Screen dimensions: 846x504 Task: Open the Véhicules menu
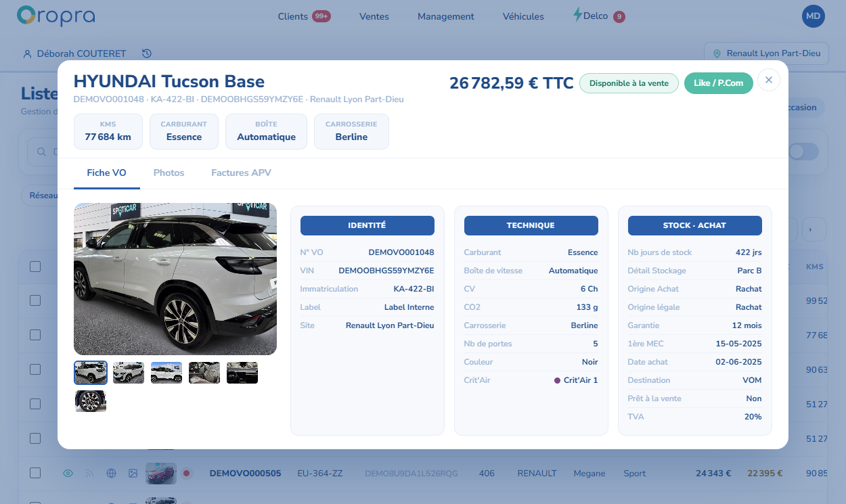[523, 16]
